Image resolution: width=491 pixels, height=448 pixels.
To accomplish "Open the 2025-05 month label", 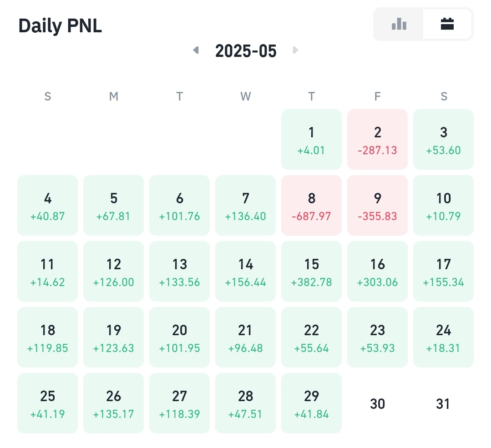I will [x=246, y=51].
